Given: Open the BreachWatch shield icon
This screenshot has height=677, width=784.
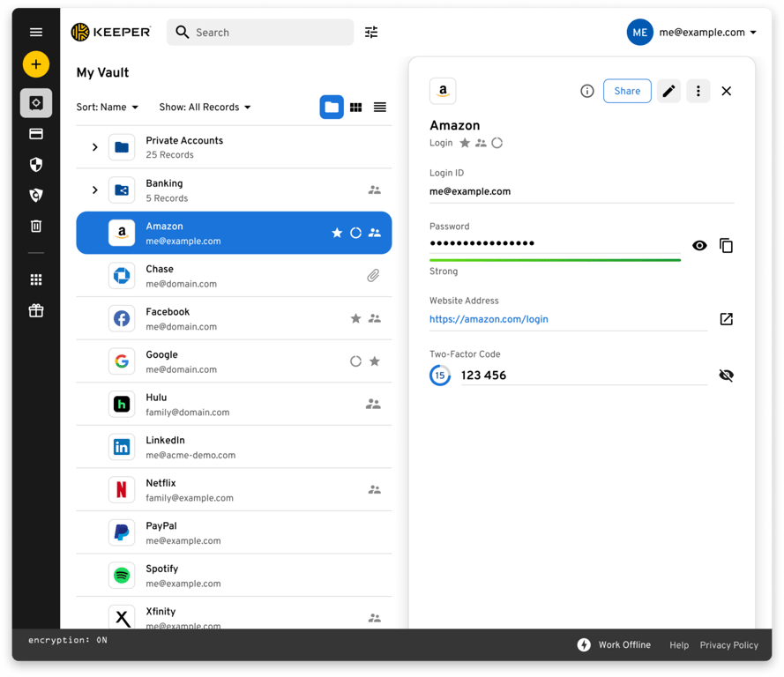Looking at the screenshot, I should (36, 196).
